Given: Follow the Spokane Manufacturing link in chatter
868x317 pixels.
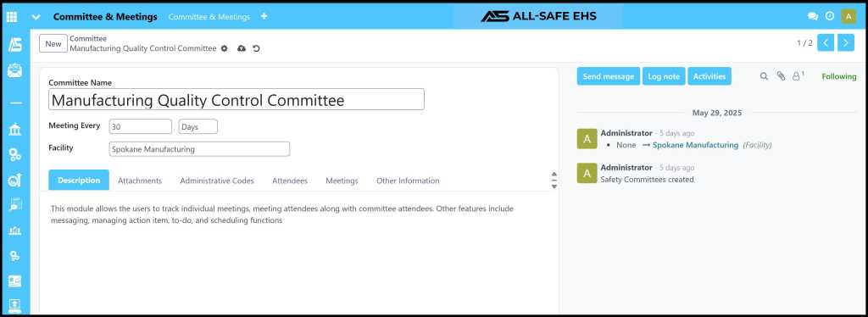Looking at the screenshot, I should point(695,145).
